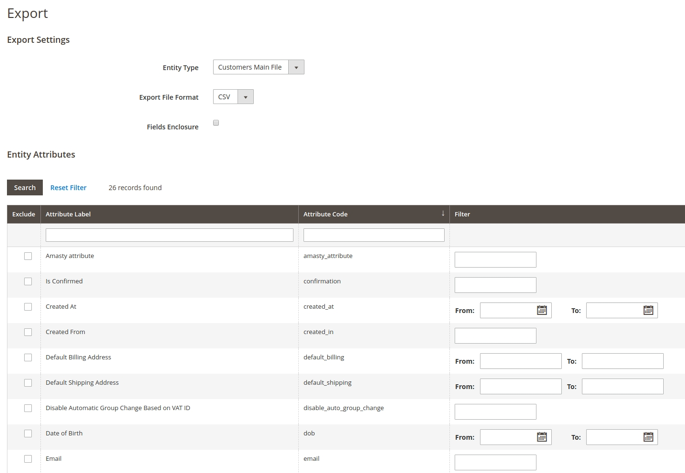Click the Reset Filter link
The image size is (685, 473).
(x=68, y=188)
